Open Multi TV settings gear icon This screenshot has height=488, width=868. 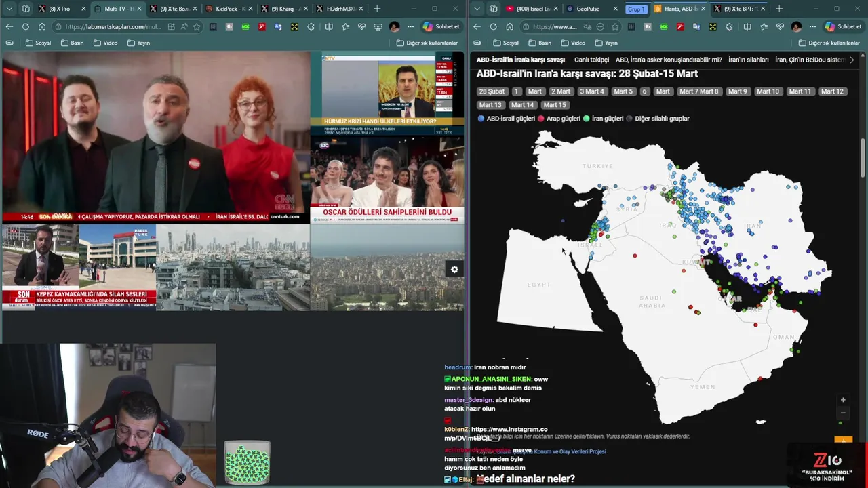454,269
